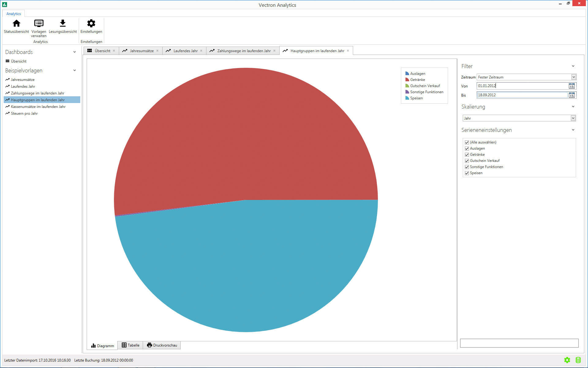Click the Vorlagen verwalten icon

(x=39, y=24)
